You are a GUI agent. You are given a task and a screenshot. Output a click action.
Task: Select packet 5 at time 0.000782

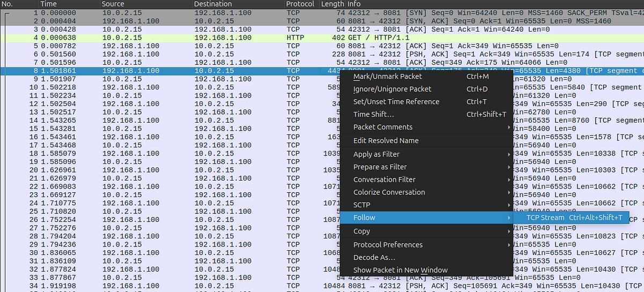pyautogui.click(x=322, y=46)
